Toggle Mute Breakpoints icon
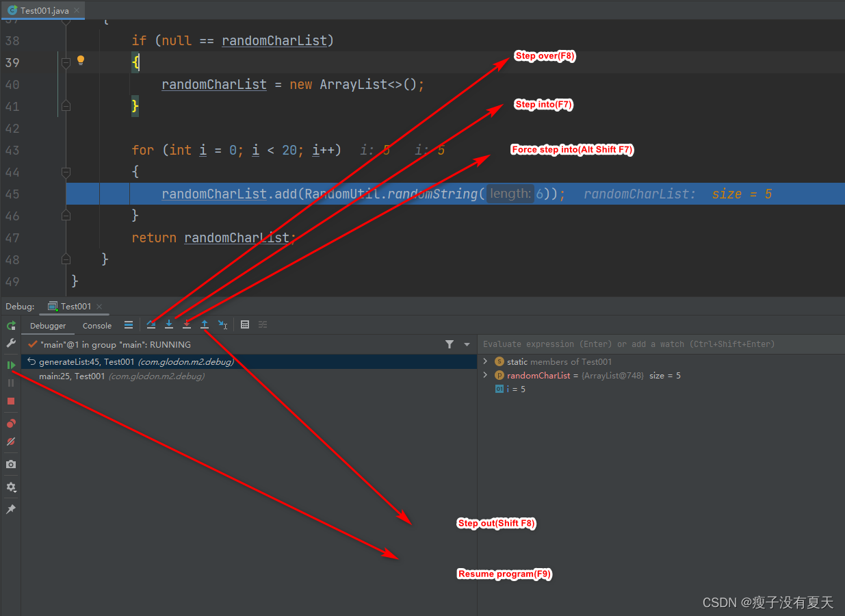The image size is (845, 616). (x=10, y=441)
